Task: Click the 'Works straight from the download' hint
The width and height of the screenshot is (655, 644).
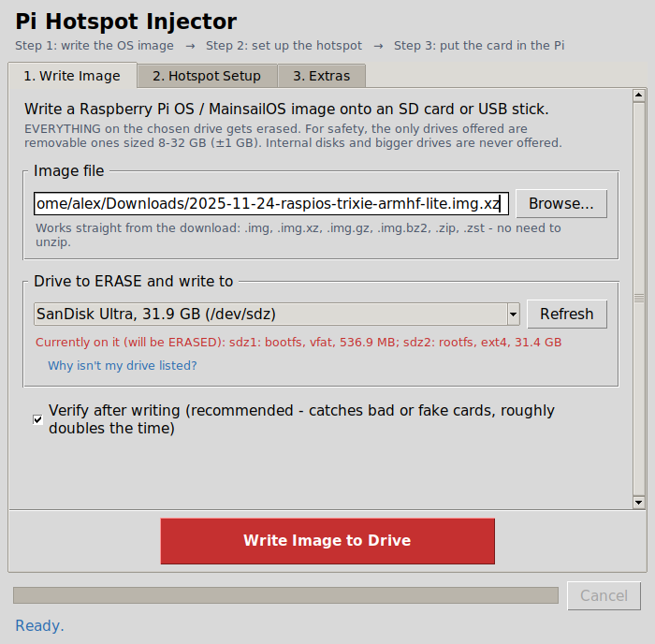Action: point(298,235)
